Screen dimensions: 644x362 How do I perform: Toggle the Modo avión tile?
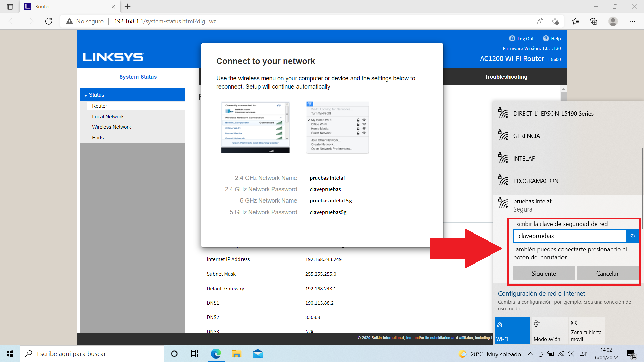click(549, 330)
